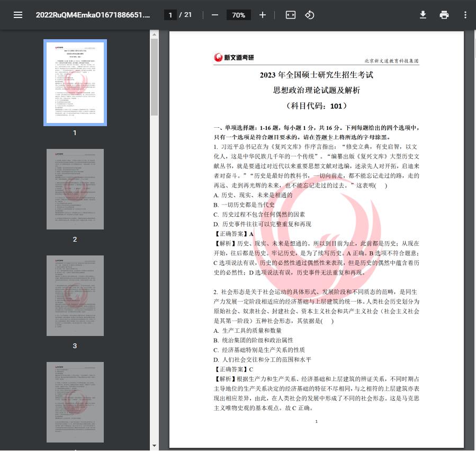
Task: Rotate the PDF counterclockwise
Action: 310,15
